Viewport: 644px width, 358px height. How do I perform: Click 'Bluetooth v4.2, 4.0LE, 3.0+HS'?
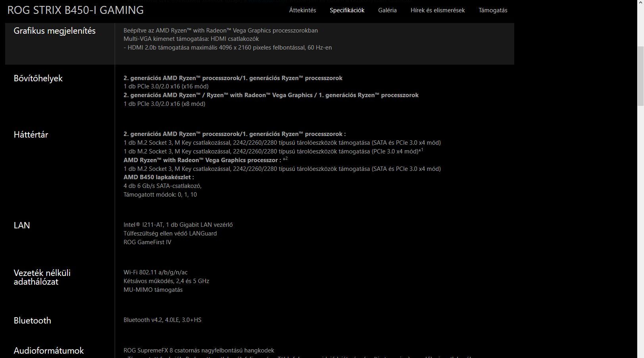[162, 320]
